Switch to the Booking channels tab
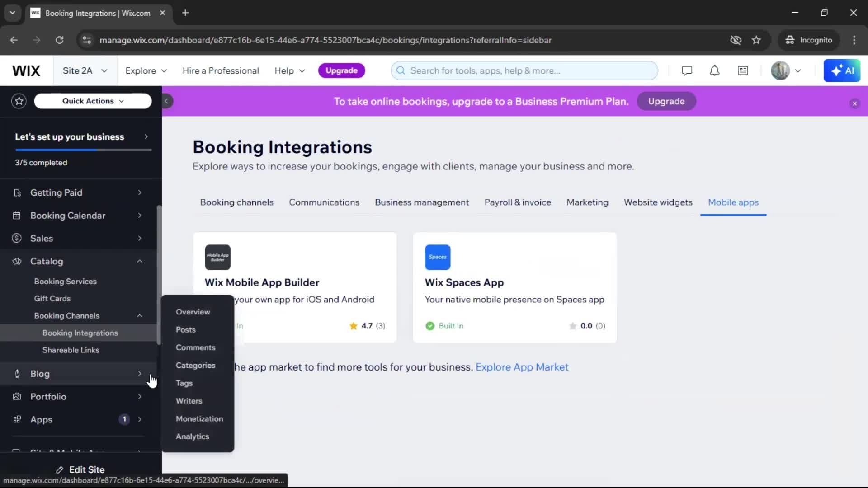 point(237,202)
